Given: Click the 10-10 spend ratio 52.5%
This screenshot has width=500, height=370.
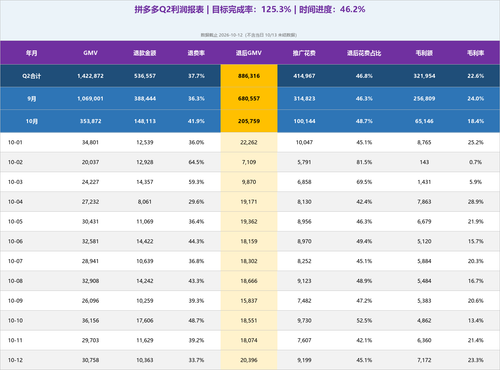Looking at the screenshot, I should (x=364, y=321).
